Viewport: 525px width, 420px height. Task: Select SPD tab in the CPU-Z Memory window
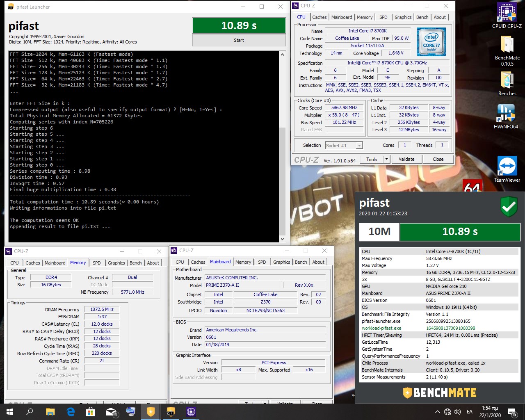tap(97, 263)
